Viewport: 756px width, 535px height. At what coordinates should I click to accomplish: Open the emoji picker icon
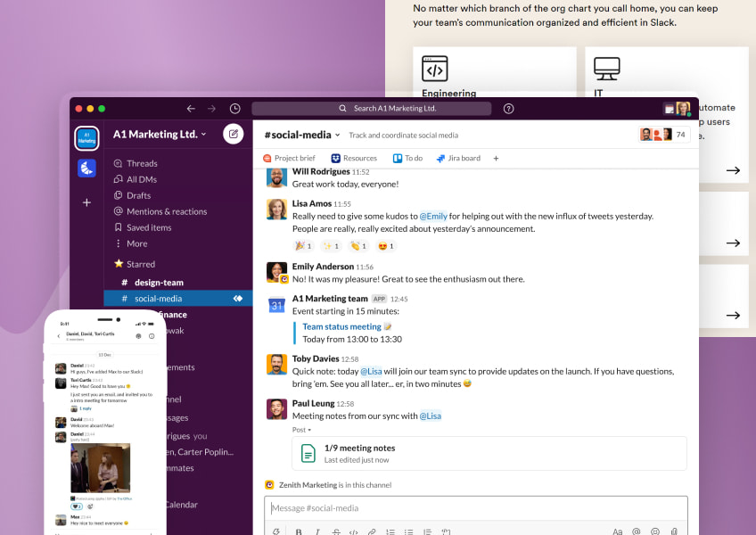click(x=654, y=531)
